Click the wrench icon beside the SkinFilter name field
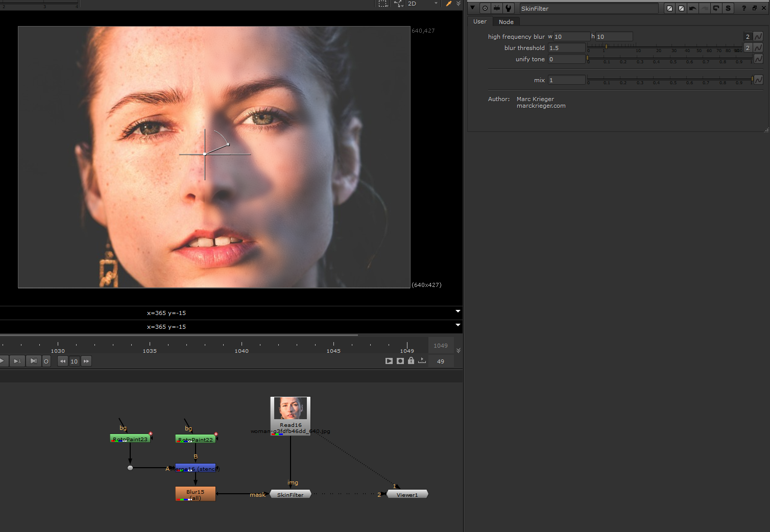 pyautogui.click(x=508, y=8)
